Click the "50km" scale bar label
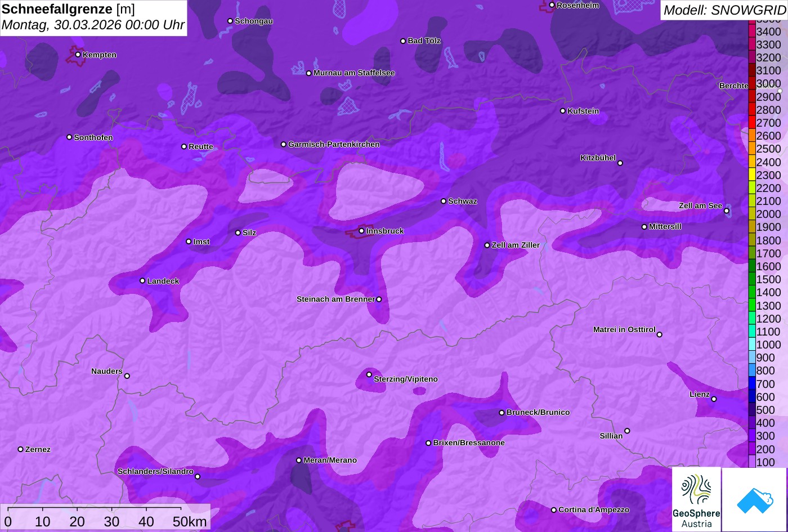788x532 pixels. [190, 522]
